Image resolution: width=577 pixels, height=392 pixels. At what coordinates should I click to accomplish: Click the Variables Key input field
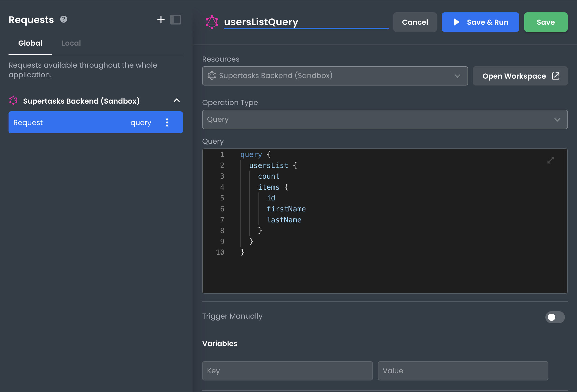287,371
